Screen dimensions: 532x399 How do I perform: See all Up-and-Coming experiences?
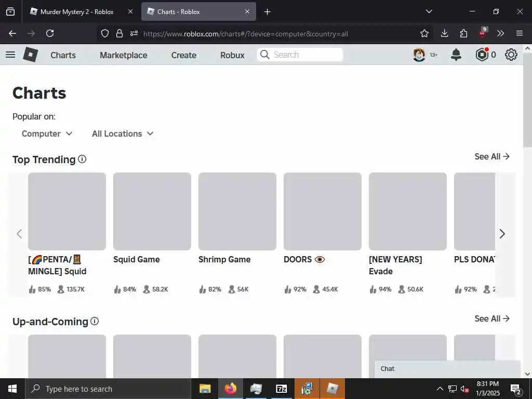coord(492,318)
